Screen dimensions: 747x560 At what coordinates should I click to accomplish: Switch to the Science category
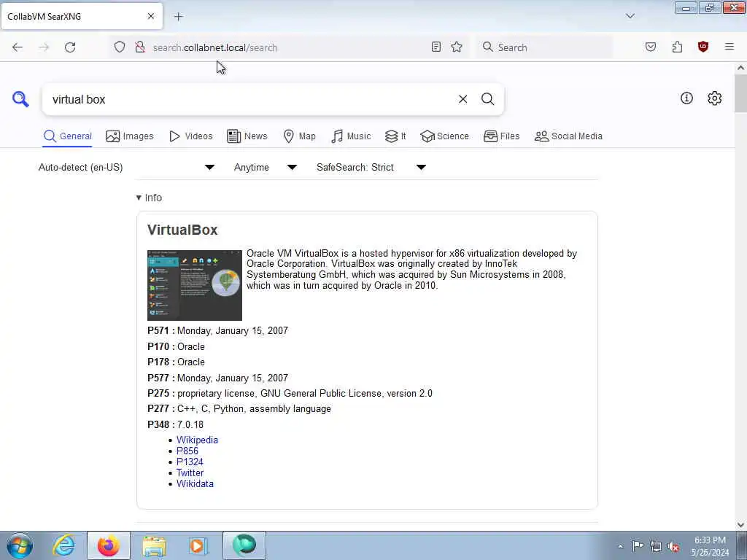point(444,136)
